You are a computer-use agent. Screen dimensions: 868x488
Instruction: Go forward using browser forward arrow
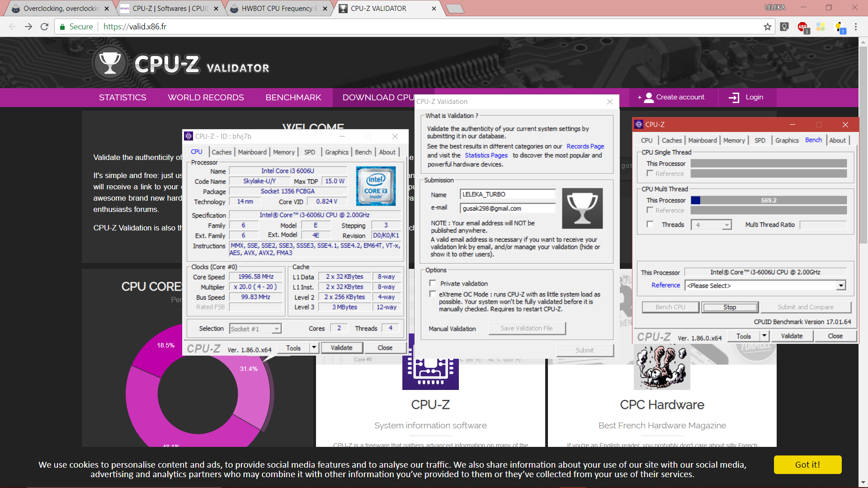point(28,27)
